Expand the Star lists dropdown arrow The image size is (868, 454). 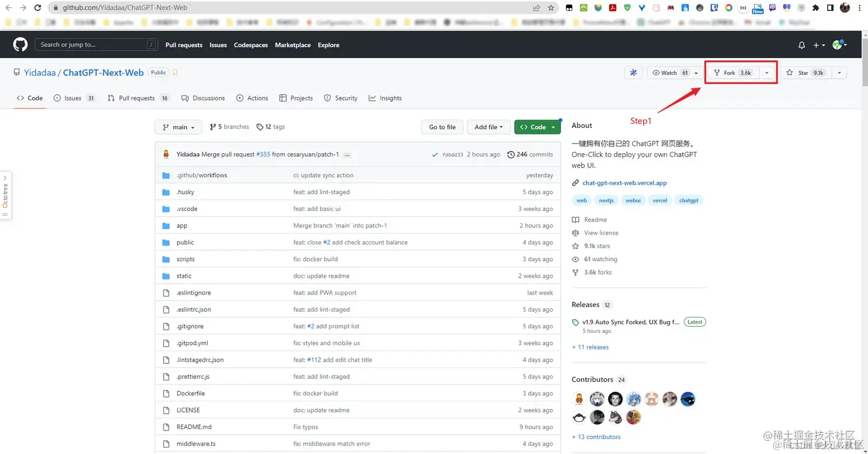[839, 73]
